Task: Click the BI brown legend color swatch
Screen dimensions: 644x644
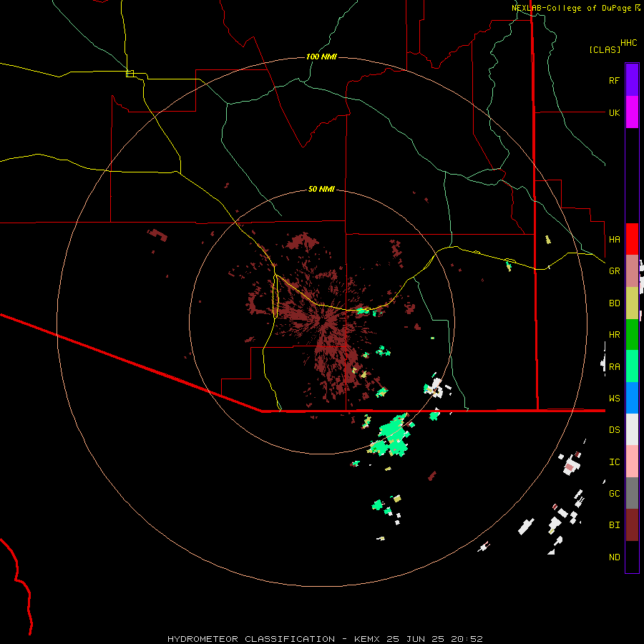Action: (x=632, y=525)
